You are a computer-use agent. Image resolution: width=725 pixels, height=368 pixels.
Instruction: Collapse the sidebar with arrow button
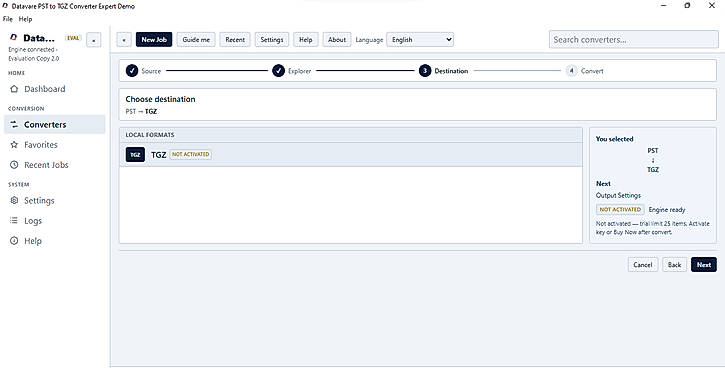(x=93, y=40)
